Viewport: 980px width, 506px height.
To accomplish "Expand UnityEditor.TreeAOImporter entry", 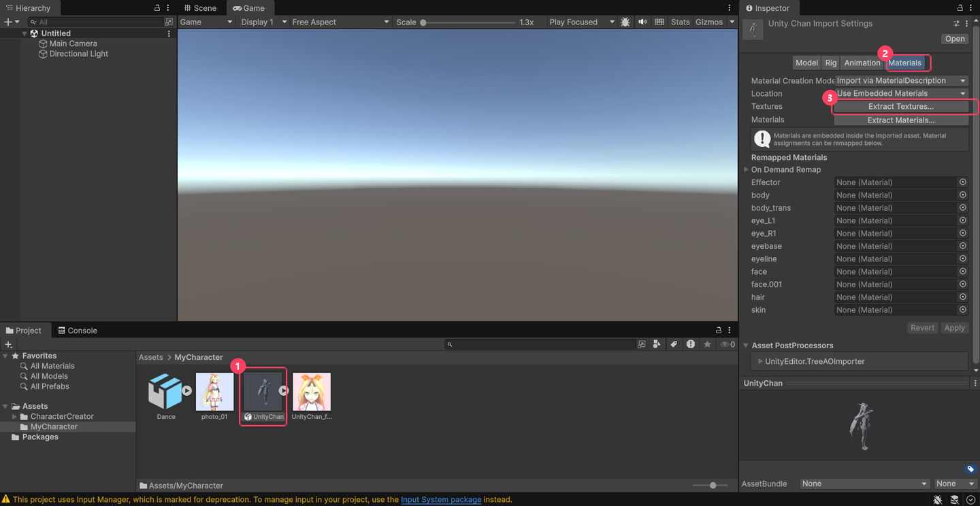I will pos(760,362).
